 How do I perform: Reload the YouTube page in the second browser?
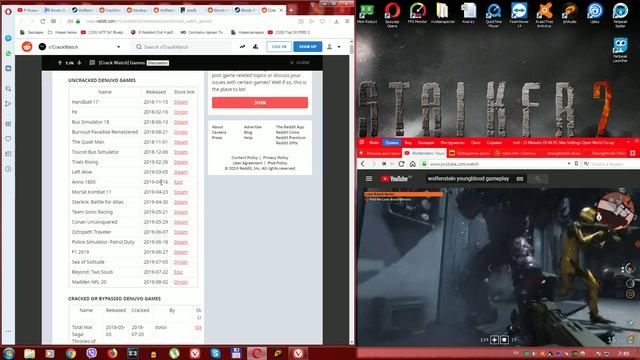coord(402,164)
